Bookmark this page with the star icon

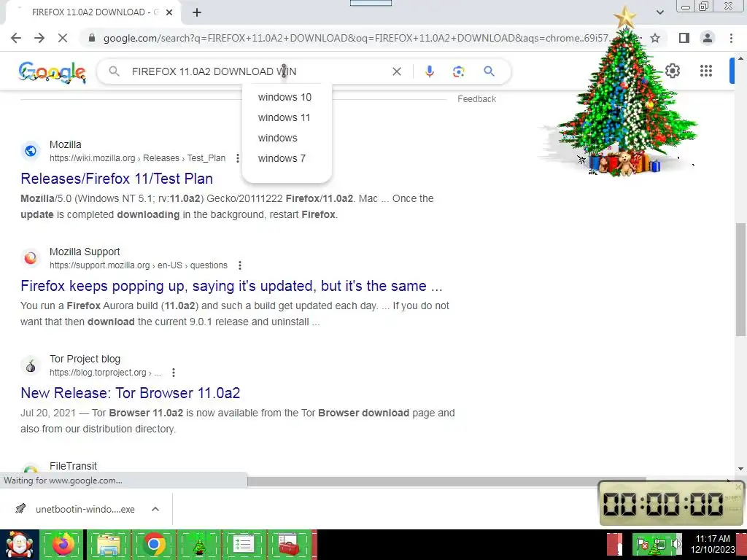[655, 38]
